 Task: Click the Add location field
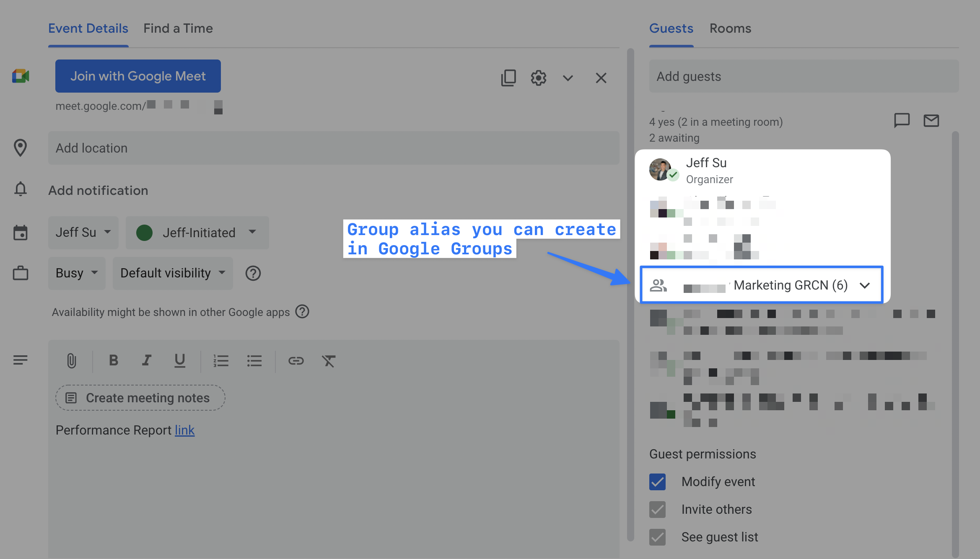(x=334, y=148)
